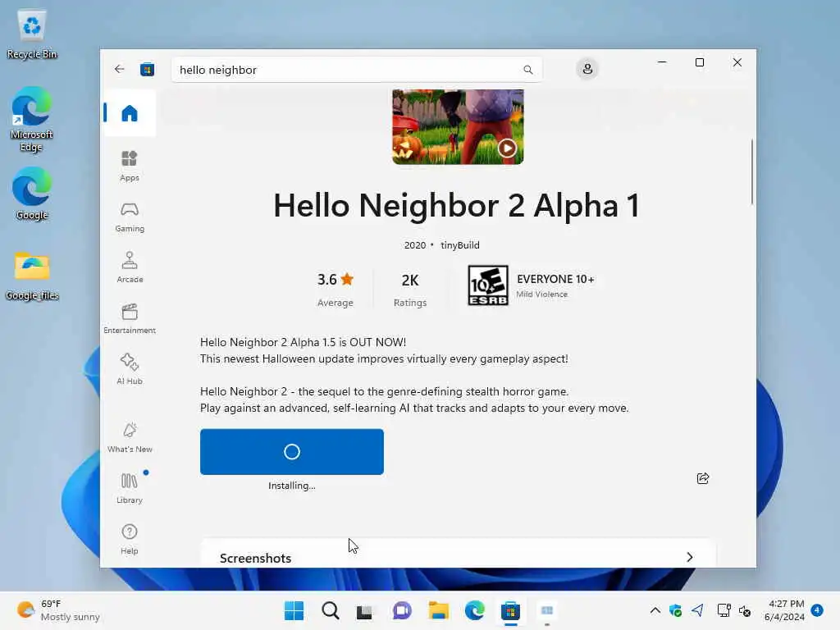Open File Explorer from the taskbar
This screenshot has height=630, width=840.
[x=438, y=610]
